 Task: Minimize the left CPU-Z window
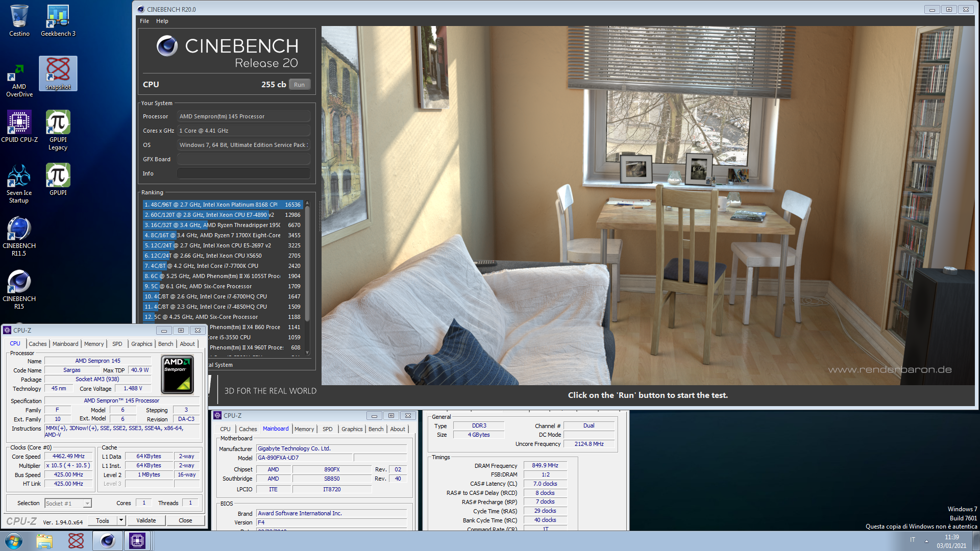164,331
